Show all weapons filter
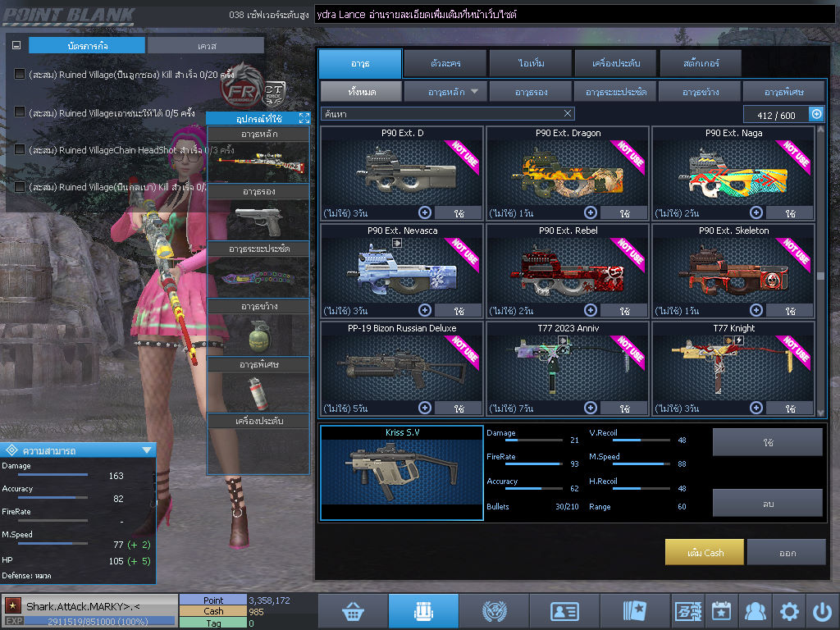840x630 pixels. pos(361,92)
